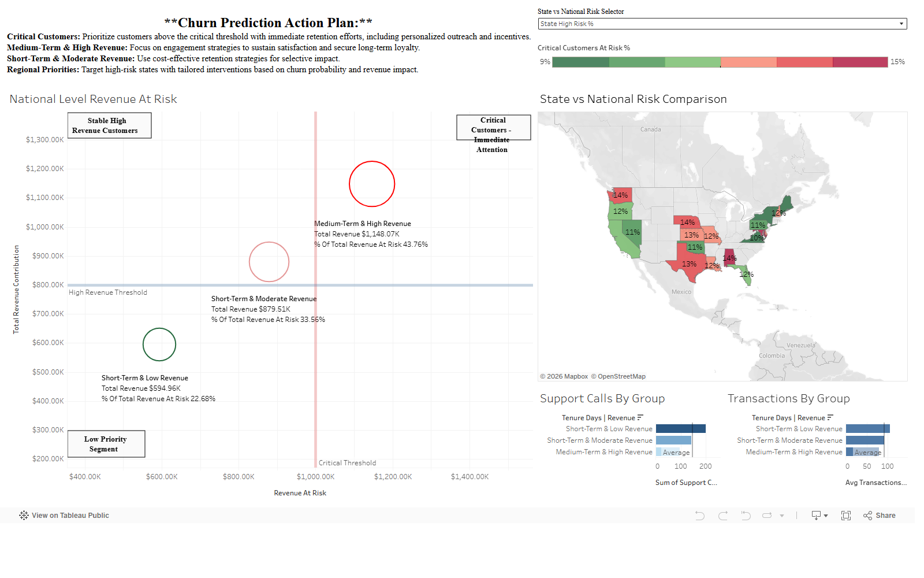
Task: Click the Tableau logo icon at the bottom left
Action: [24, 516]
